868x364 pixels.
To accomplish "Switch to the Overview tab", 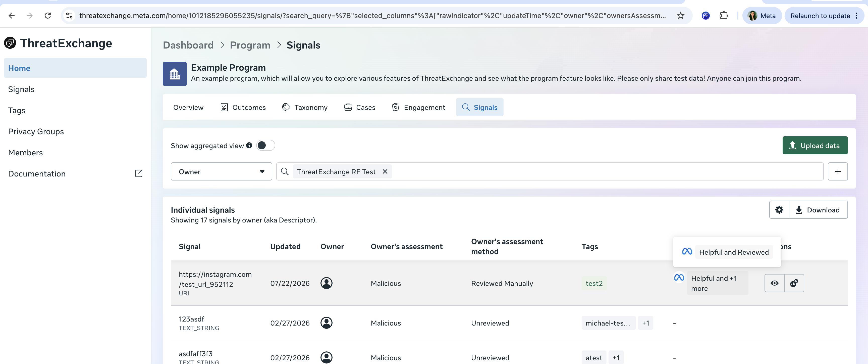I will pos(188,107).
